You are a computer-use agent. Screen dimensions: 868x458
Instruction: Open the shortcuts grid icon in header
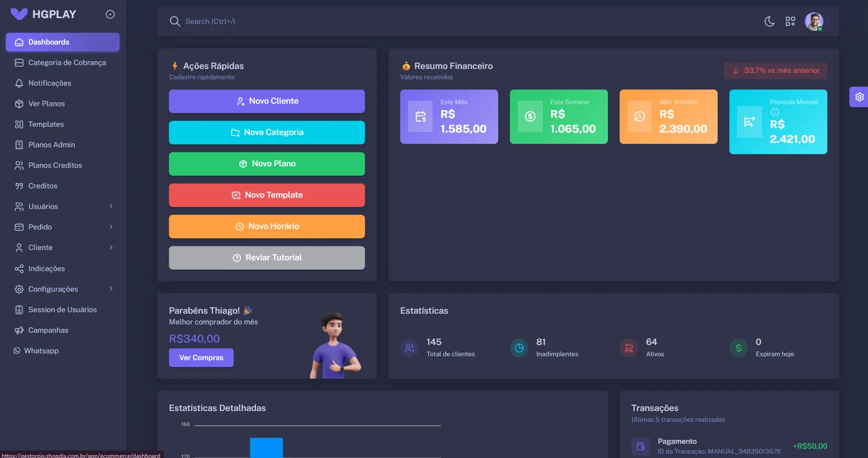coord(790,22)
